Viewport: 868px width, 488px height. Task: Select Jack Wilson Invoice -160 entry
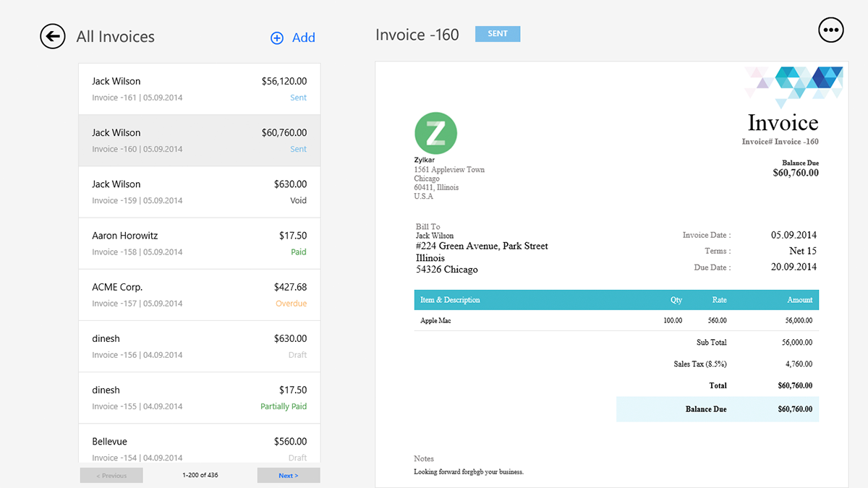(x=199, y=140)
